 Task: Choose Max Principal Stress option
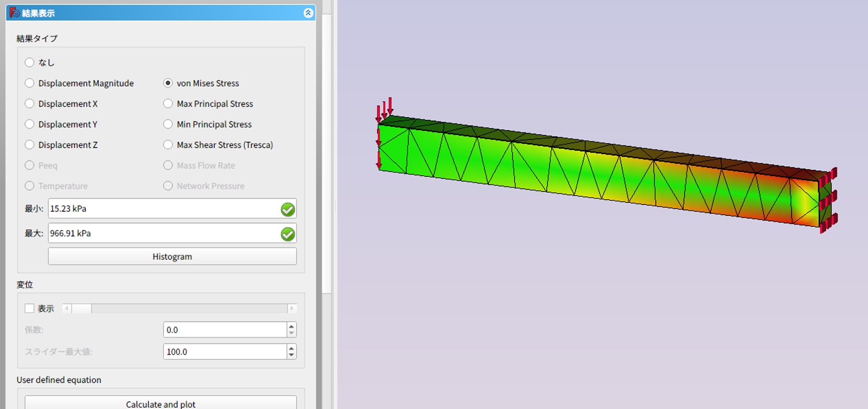pyautogui.click(x=168, y=104)
